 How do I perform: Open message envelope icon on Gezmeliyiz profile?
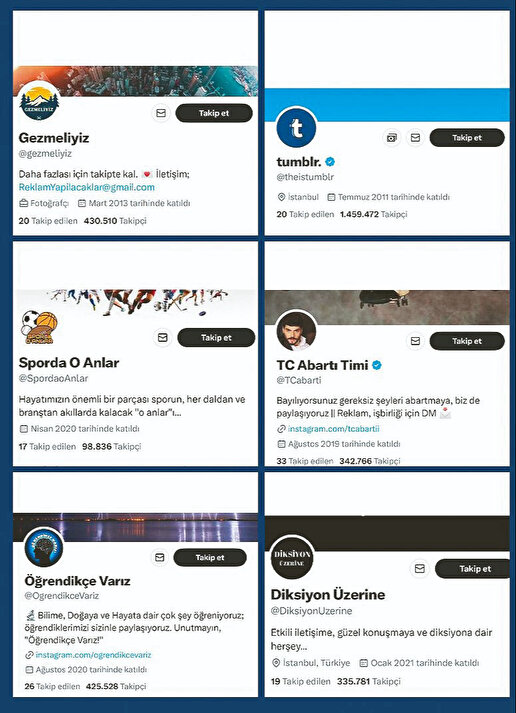point(161,113)
